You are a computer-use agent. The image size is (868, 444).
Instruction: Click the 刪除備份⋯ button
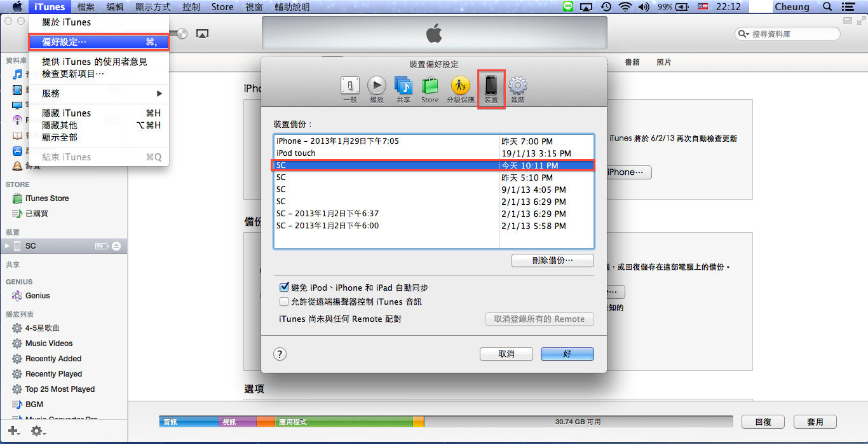tap(552, 261)
